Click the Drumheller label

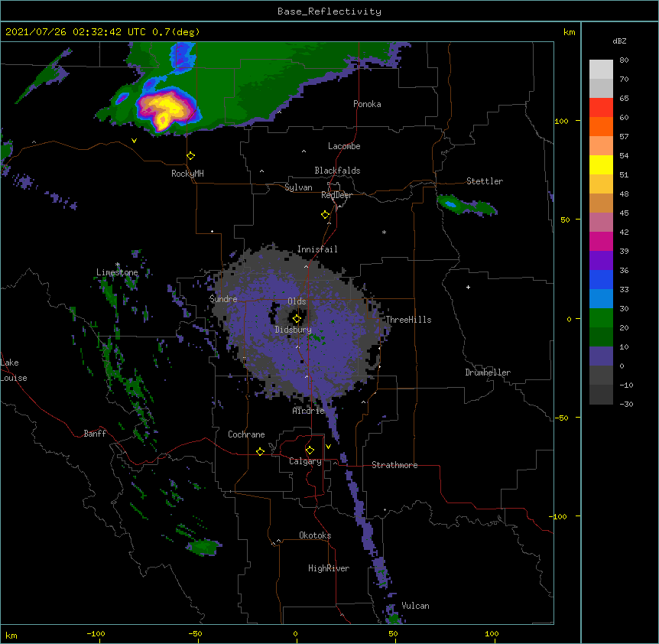(x=488, y=372)
